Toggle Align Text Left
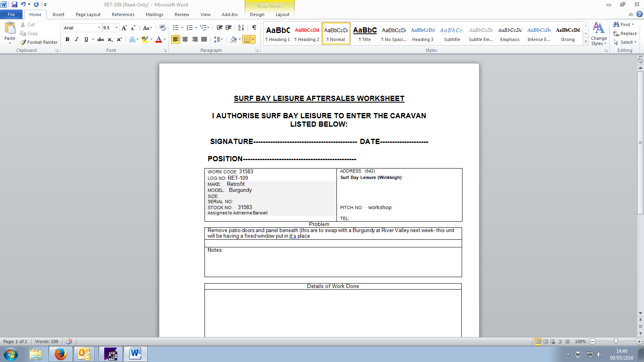Image resolution: width=644 pixels, height=362 pixels. (x=175, y=39)
